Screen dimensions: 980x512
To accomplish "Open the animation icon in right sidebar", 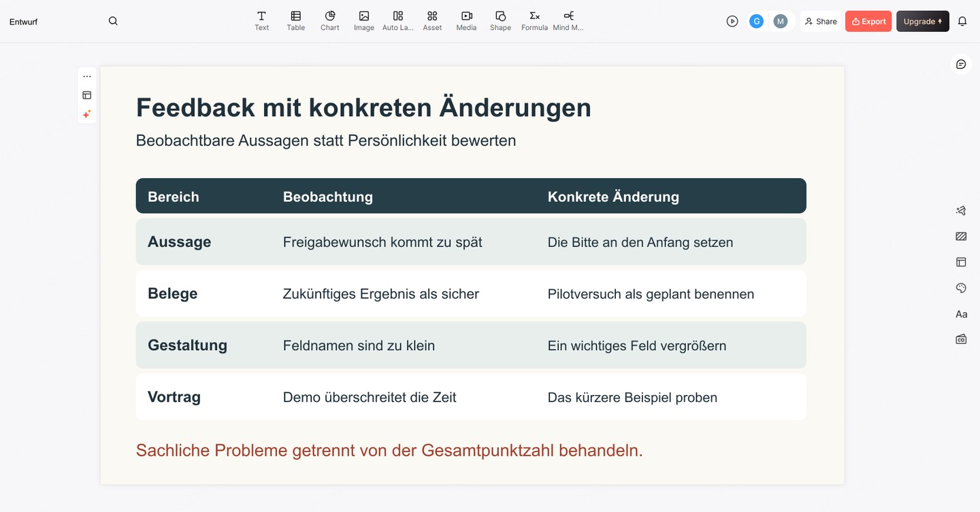I will pyautogui.click(x=961, y=211).
